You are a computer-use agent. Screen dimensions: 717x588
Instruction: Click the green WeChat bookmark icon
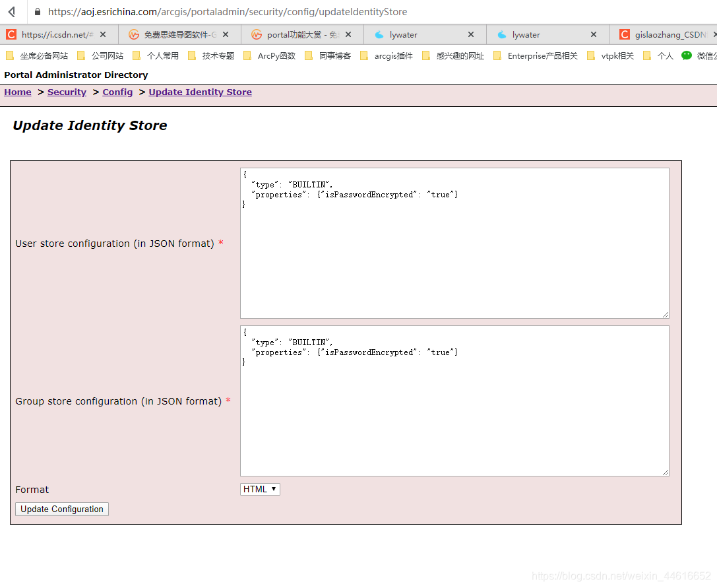pos(687,55)
